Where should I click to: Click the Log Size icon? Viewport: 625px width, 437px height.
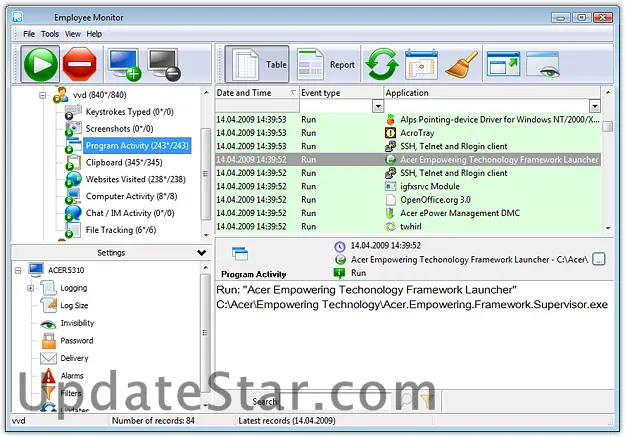[x=49, y=305]
